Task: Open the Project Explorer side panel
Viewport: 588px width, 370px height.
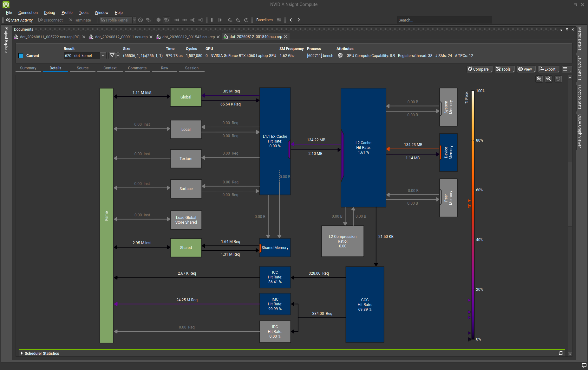Action: [6, 41]
